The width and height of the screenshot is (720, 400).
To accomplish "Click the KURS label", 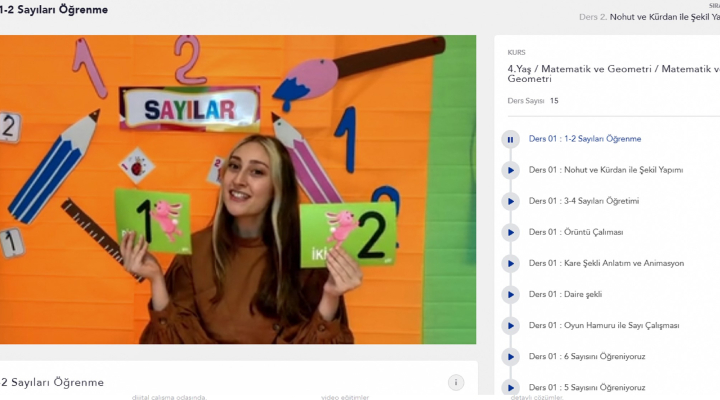I will [x=516, y=52].
